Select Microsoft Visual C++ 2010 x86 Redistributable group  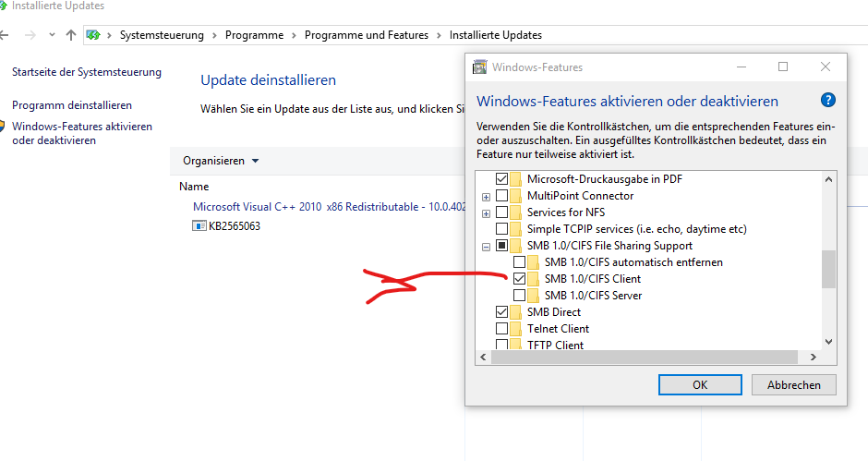(329, 207)
